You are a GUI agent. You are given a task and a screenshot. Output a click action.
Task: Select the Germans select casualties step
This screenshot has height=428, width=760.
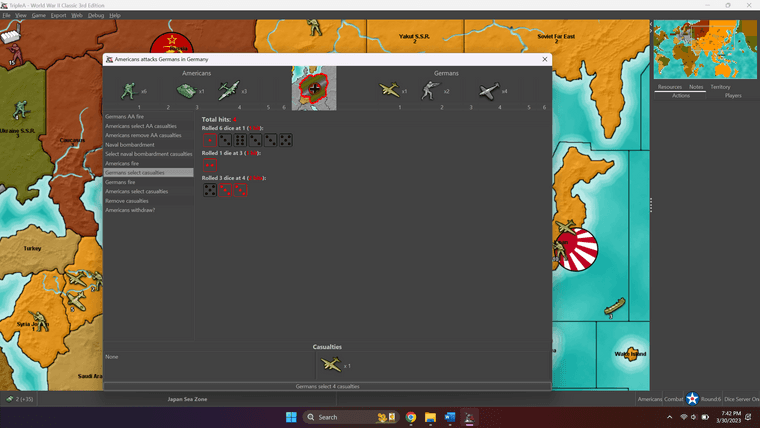[135, 172]
